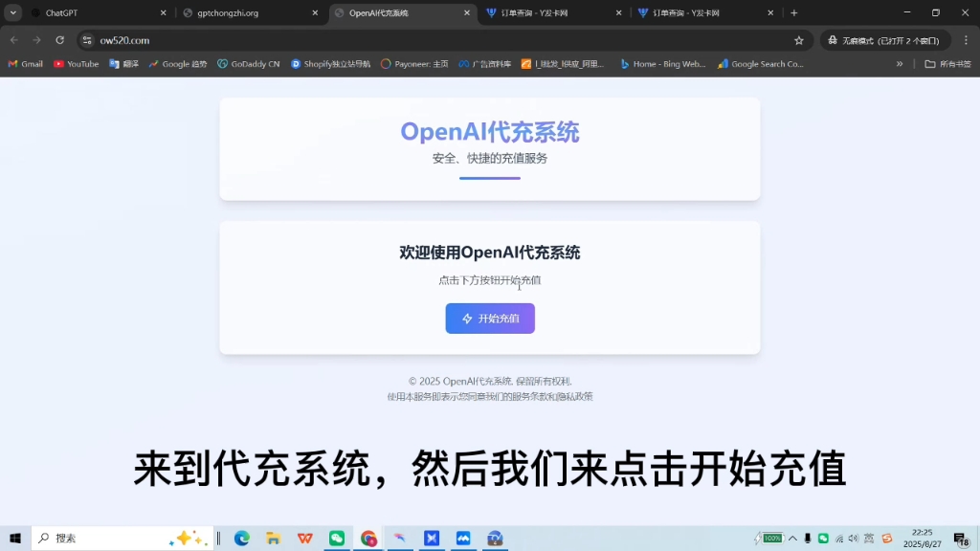Viewport: 980px width, 551px height.
Task: Click the taskbar 搜索 search box
Action: tap(122, 538)
